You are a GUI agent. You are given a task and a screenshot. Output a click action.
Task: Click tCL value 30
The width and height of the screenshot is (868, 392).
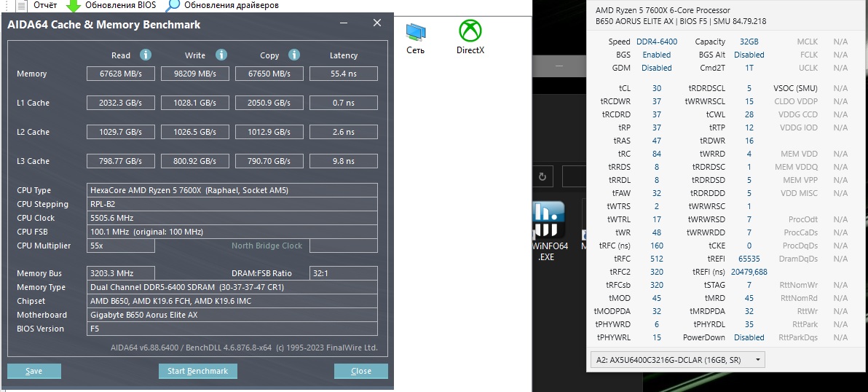(x=657, y=88)
